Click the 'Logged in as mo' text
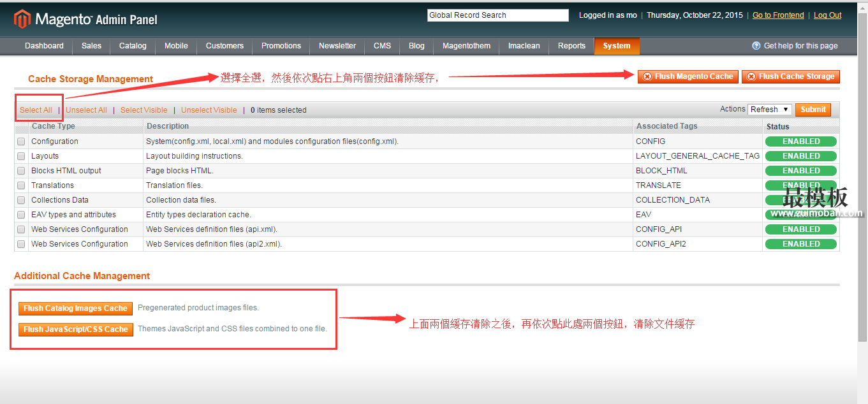868x404 pixels. point(608,15)
